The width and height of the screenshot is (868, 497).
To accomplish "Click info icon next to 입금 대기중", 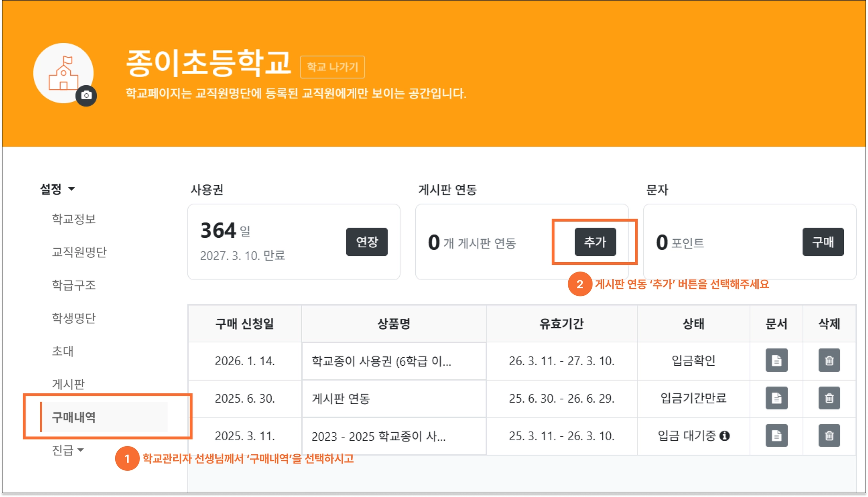I will (725, 436).
